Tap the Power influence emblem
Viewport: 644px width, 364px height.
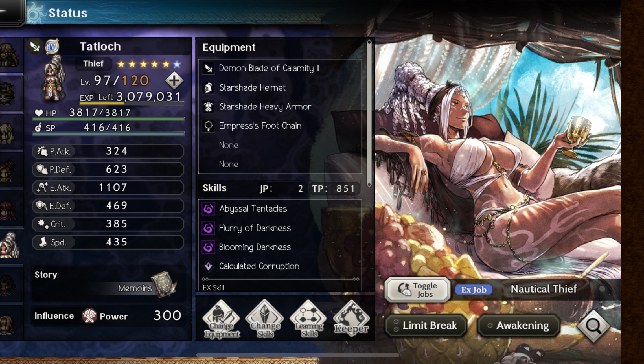coord(89,316)
